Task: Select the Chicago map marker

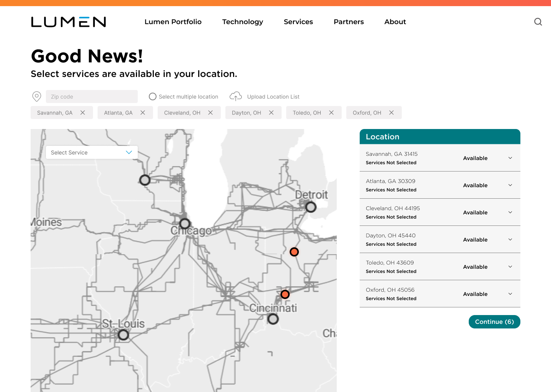Action: [185, 224]
